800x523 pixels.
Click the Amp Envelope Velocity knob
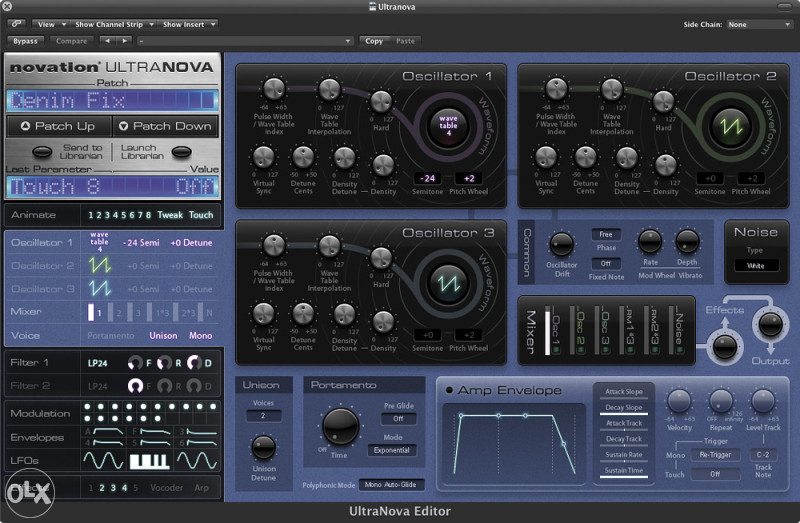(x=679, y=402)
